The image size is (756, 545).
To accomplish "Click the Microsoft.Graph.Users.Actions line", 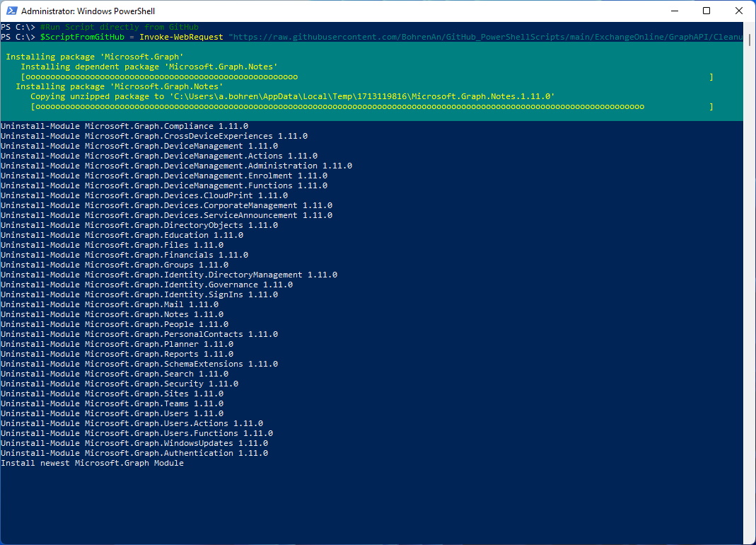I will click(132, 423).
